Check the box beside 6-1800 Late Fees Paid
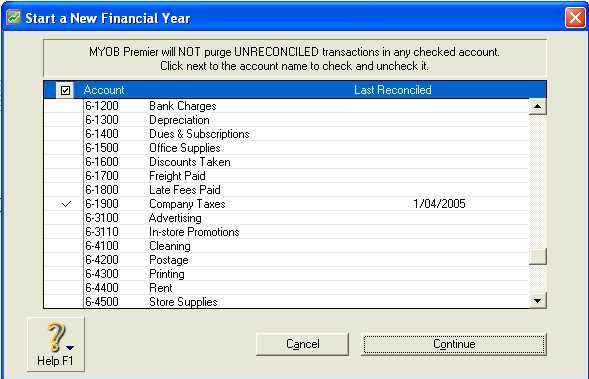 (64, 190)
